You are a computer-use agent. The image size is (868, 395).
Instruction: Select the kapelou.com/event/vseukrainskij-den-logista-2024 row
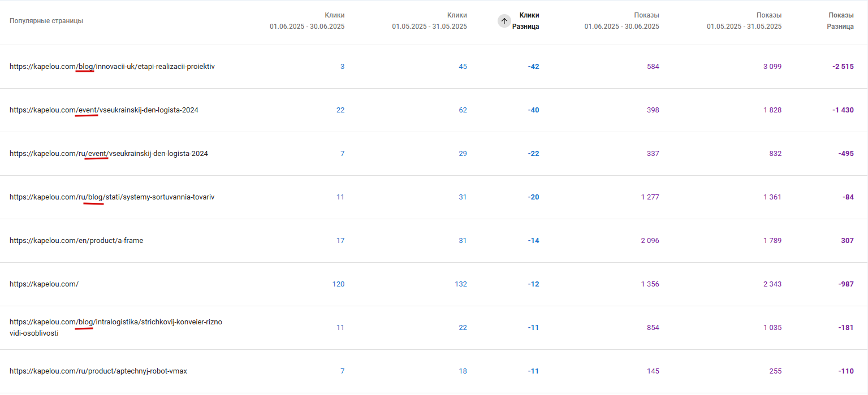[434, 110]
